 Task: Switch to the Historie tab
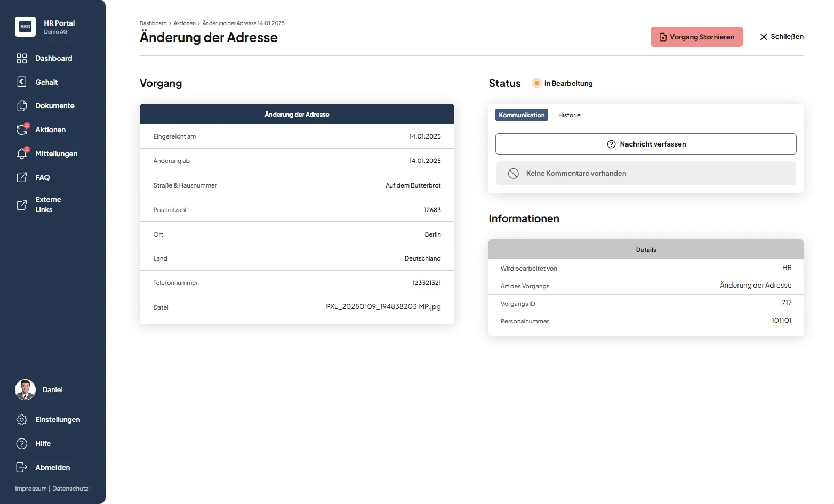point(569,115)
